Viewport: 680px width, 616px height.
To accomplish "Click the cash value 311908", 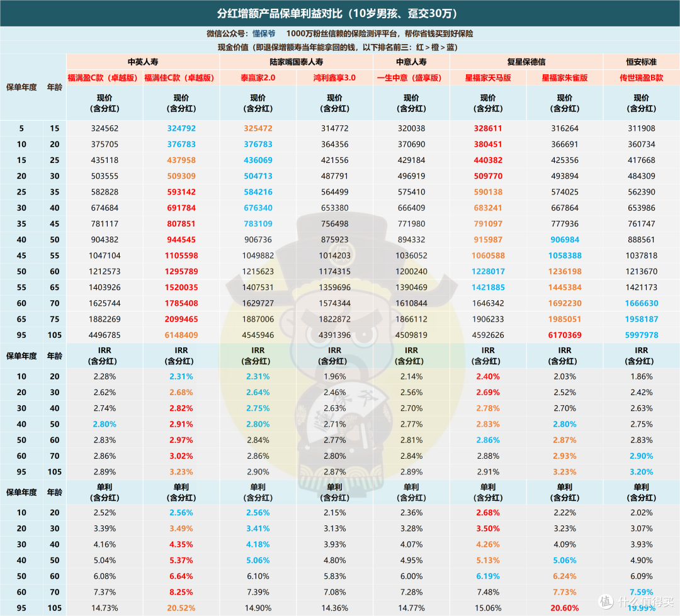I will coord(642,128).
